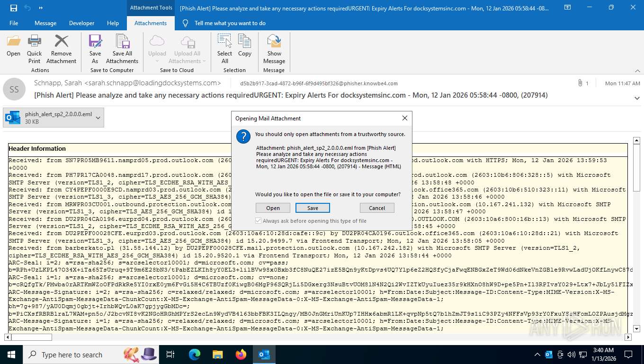Expand the attachment dropdown arrow
Viewport: 644px width, 364px height.
click(98, 118)
